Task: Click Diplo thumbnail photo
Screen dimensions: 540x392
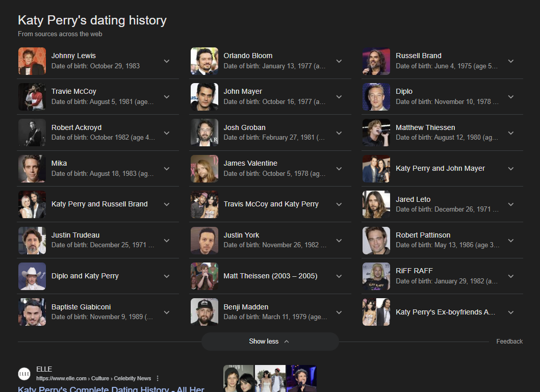Action: point(376,97)
